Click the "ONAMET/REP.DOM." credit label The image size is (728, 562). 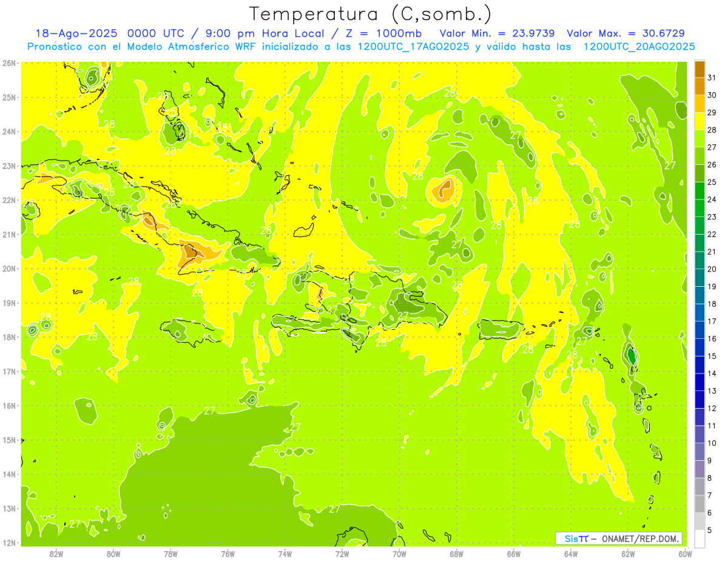[x=641, y=538]
